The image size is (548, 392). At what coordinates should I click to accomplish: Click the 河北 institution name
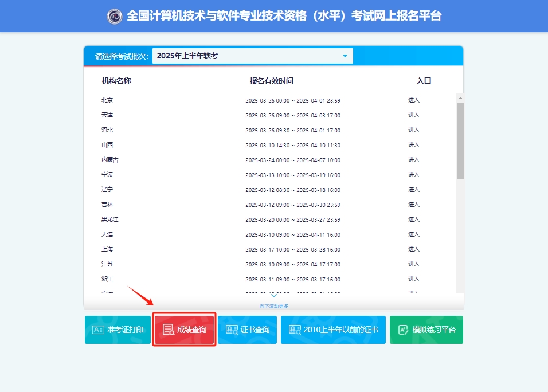[x=107, y=130]
